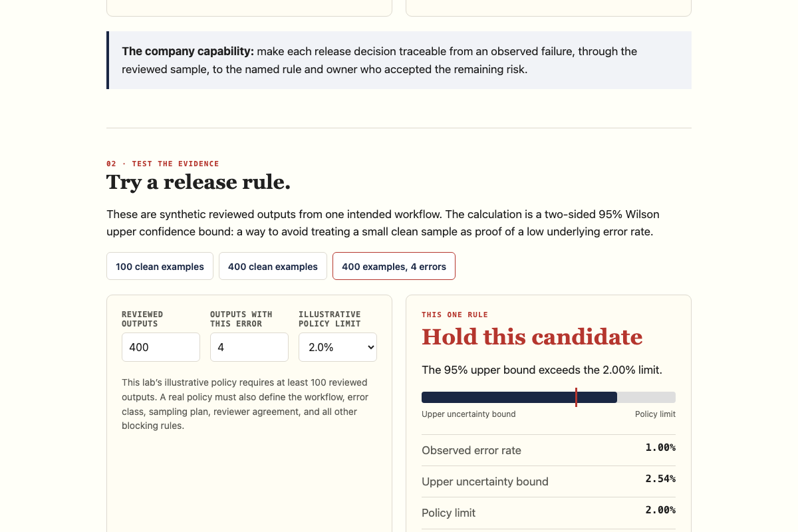
Task: Click the Observed error rate row label
Action: pyautogui.click(x=471, y=450)
